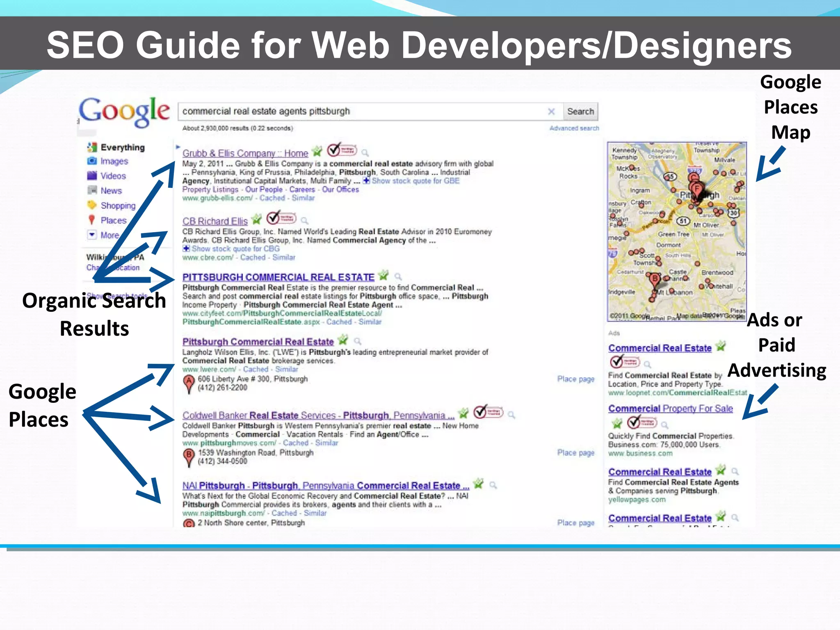Click star icon beside Grubb & Ellis result
Image resolution: width=840 pixels, height=630 pixels.
(x=317, y=151)
